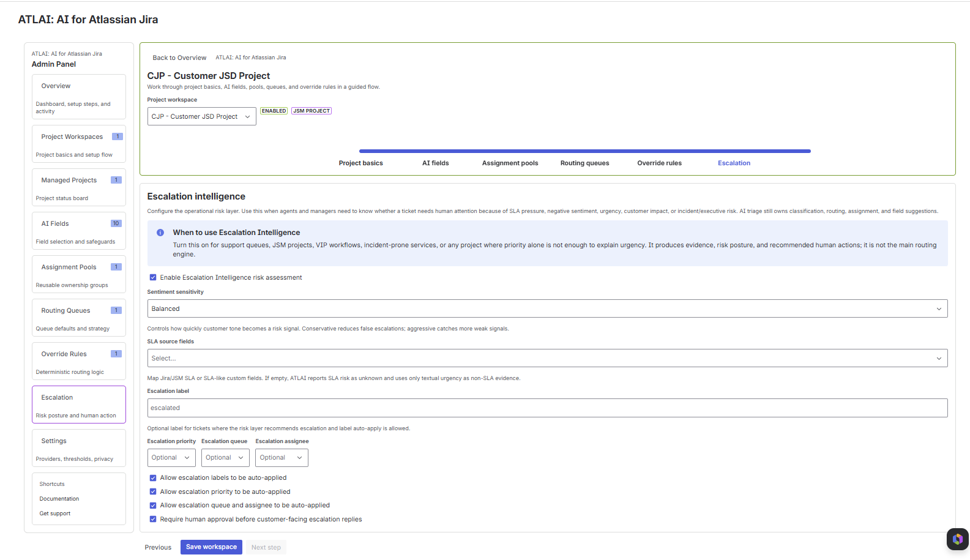Click the ATLAI breadcrumb next to Back to Overview
The image size is (970, 560).
[251, 58]
